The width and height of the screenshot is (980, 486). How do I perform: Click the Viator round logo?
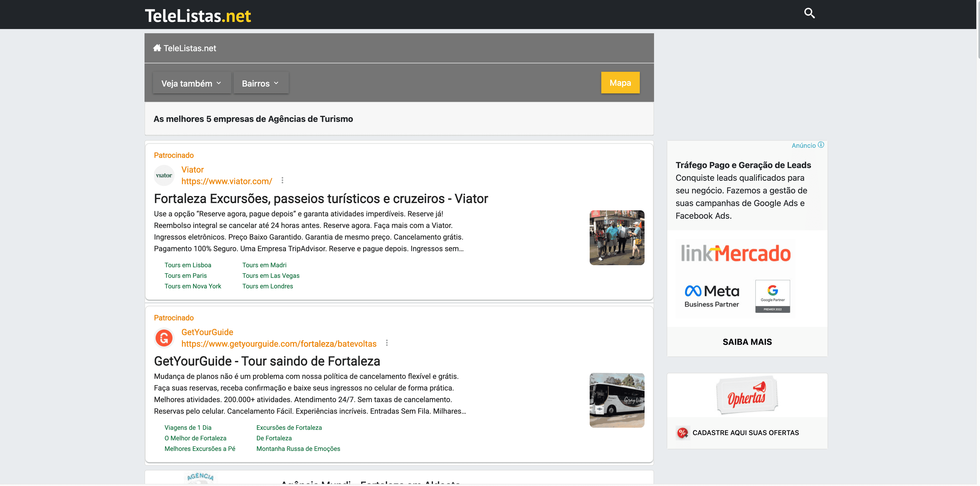tap(164, 175)
